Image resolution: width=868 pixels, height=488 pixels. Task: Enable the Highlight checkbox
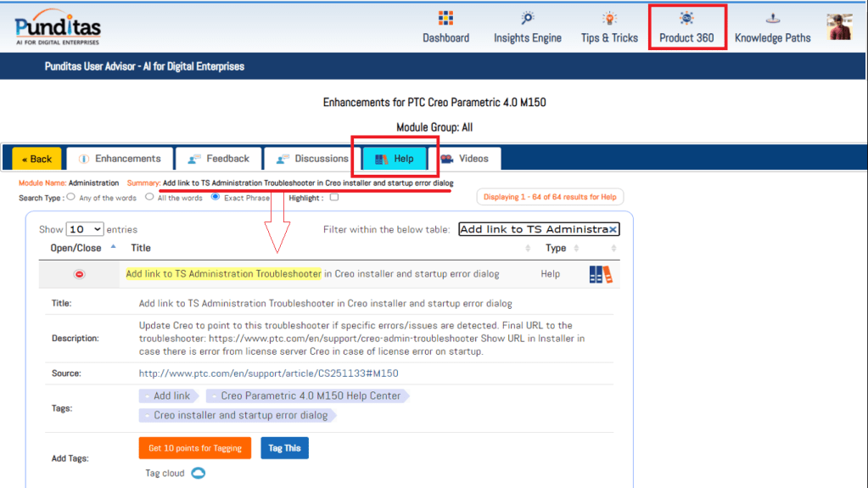[333, 198]
